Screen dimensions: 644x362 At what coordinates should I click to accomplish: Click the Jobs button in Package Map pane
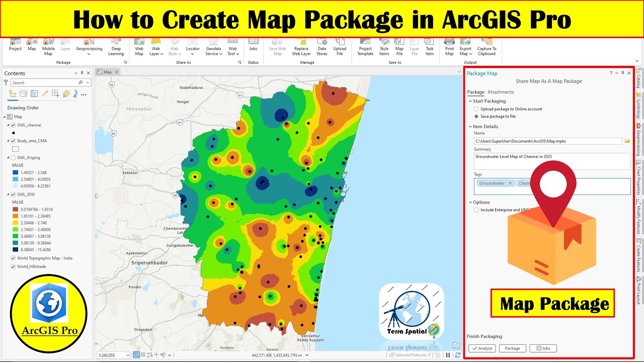[543, 348]
